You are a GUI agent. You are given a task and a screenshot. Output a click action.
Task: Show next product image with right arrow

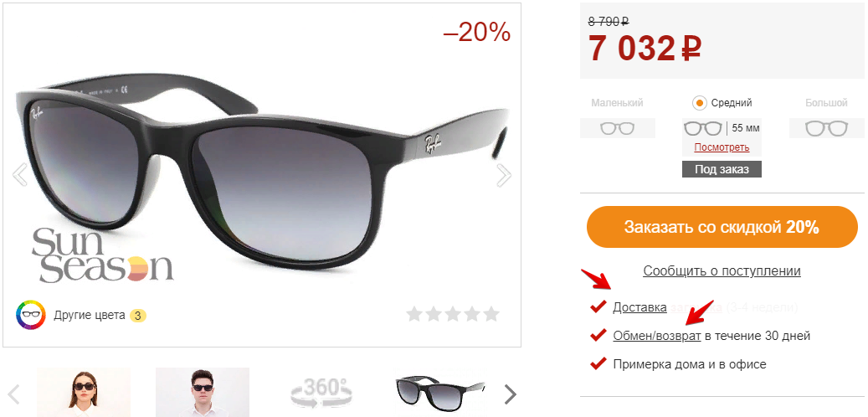[504, 175]
